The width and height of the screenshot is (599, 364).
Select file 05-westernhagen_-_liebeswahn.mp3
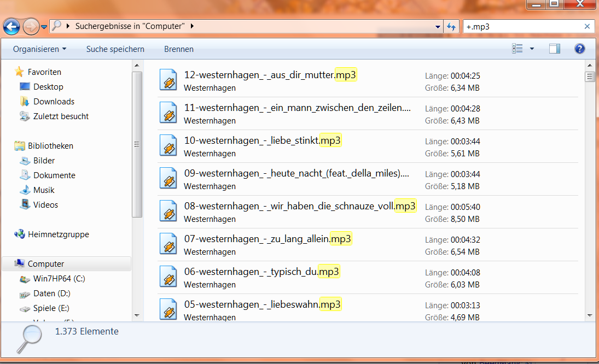(x=368, y=308)
